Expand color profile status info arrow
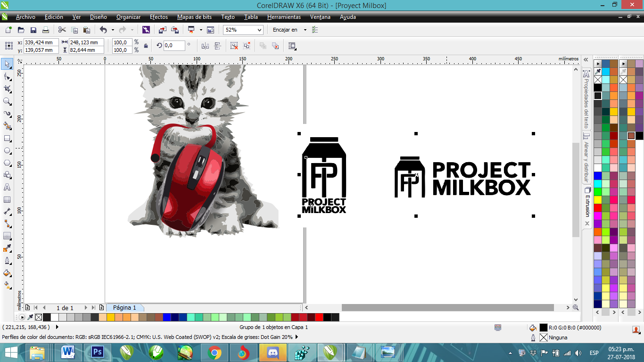Screen dimensions: 644x362 coord(297,337)
